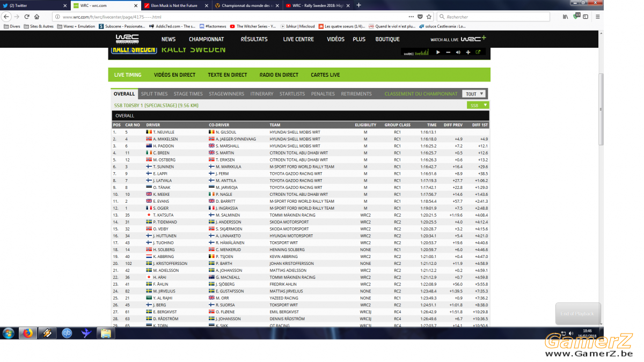Viewport: 644px width, 362px height.
Task: Open the Divers bookmarks folder
Action: 12,26
